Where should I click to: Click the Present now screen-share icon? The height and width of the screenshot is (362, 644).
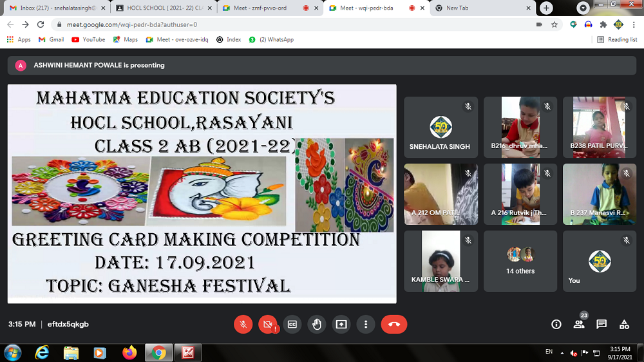pos(341,325)
